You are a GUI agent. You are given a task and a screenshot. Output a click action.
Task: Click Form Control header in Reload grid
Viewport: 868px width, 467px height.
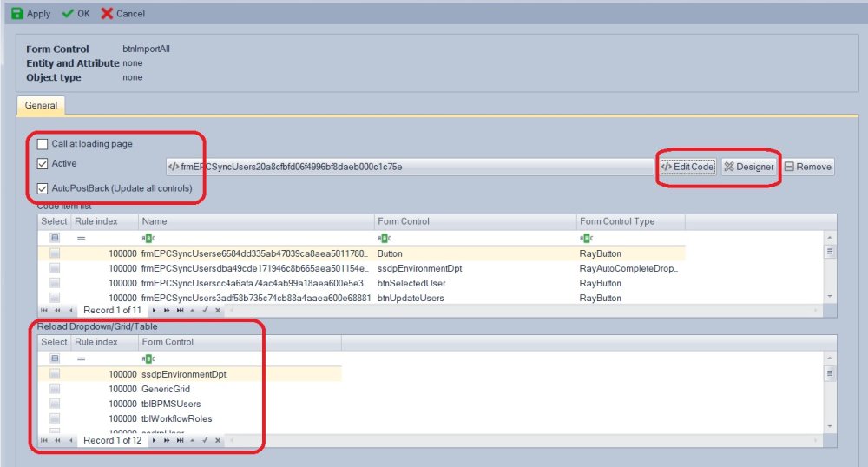pyautogui.click(x=240, y=342)
